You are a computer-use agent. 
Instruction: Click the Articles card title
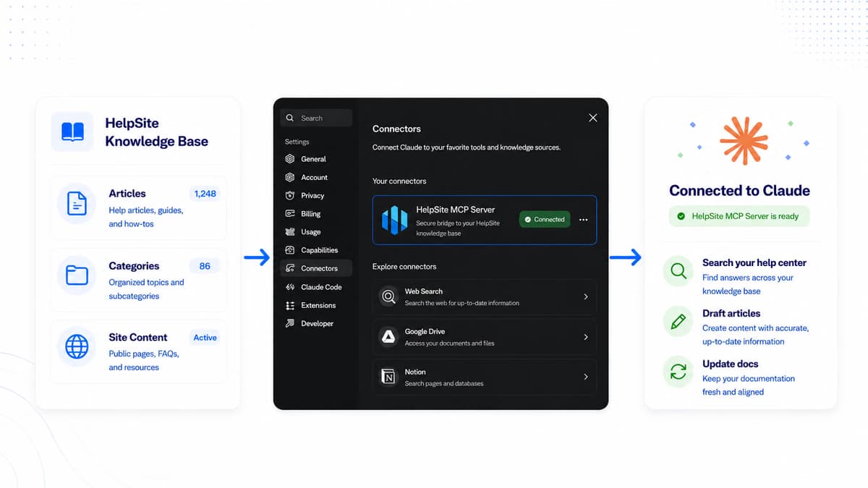click(x=127, y=194)
